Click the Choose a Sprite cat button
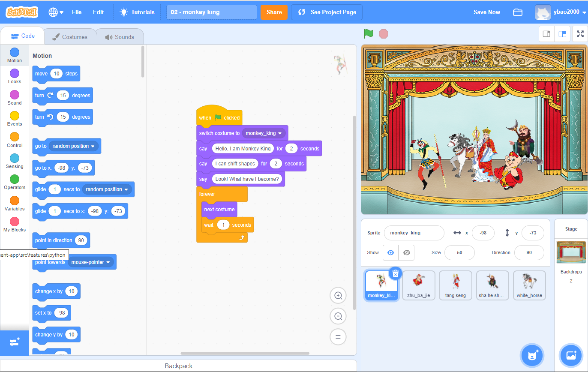Screen dimensions: 588x372 (532, 355)
